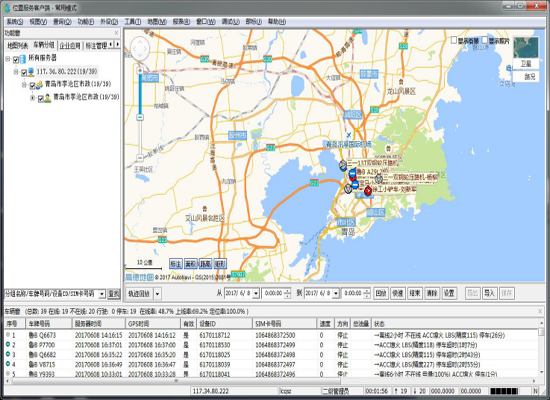Open the 到 end date dropdown
Screen dimensions: 550x400
click(336, 293)
